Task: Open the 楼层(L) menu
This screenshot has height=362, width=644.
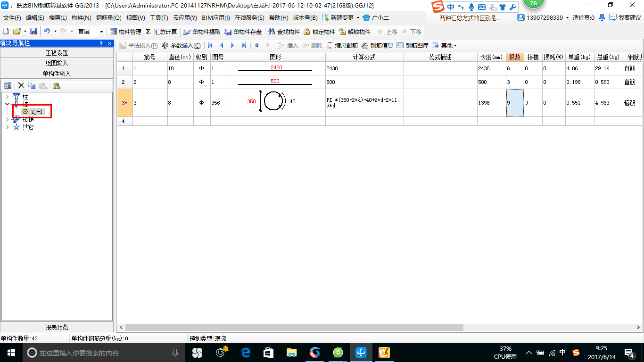Action: [x=58, y=17]
